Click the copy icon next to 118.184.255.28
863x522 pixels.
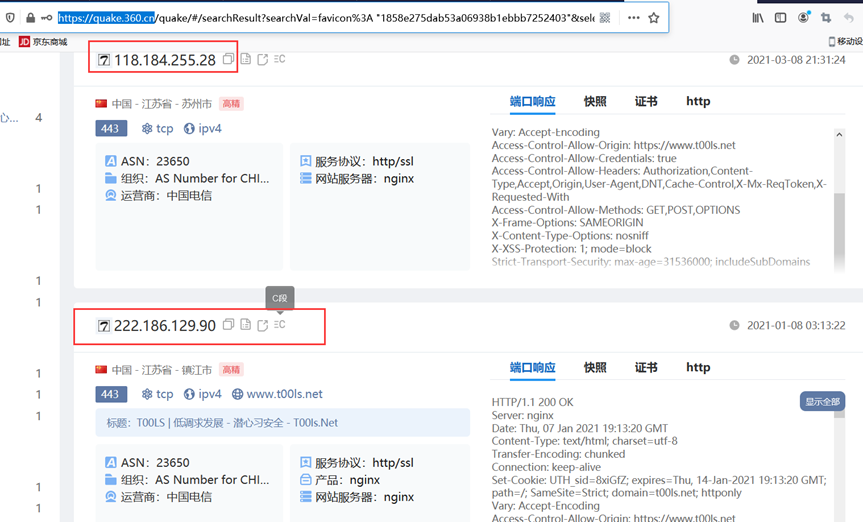228,58
